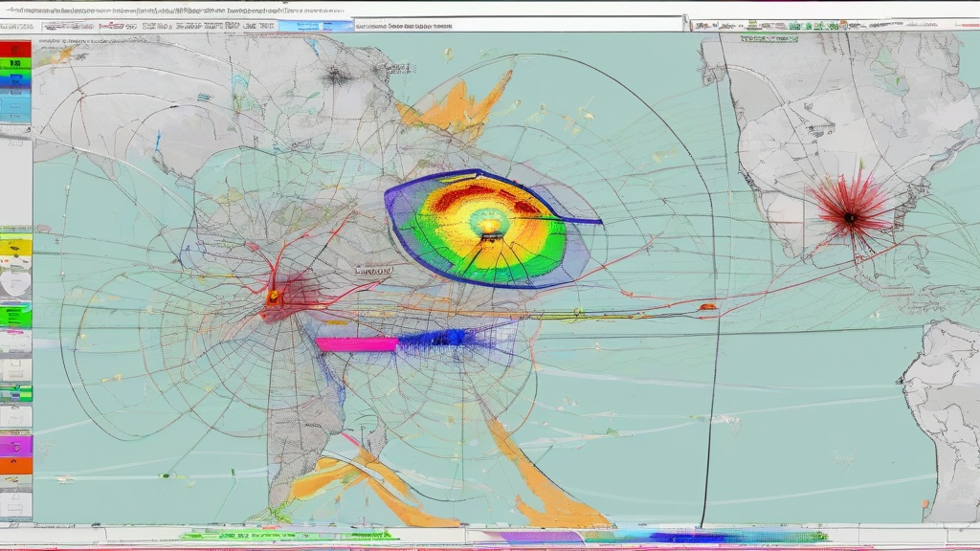Select the orange block in left sidebar
This screenshot has height=551, width=980.
[x=15, y=466]
